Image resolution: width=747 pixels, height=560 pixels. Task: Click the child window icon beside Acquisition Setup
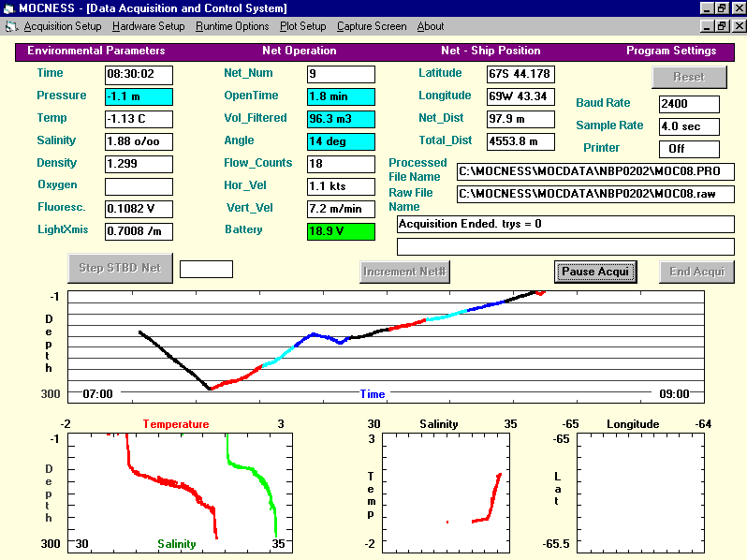point(11,27)
